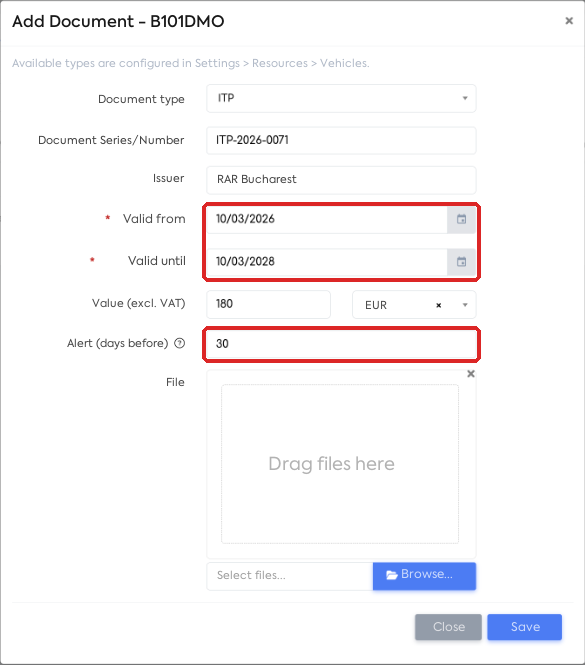
Task: Clear the EUR currency selection
Action: (x=439, y=305)
